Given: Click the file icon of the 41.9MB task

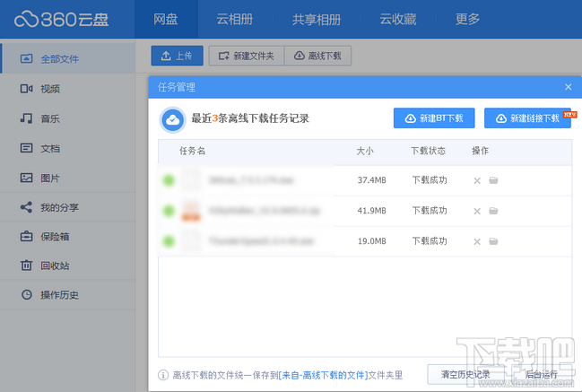Looking at the screenshot, I should [x=191, y=211].
